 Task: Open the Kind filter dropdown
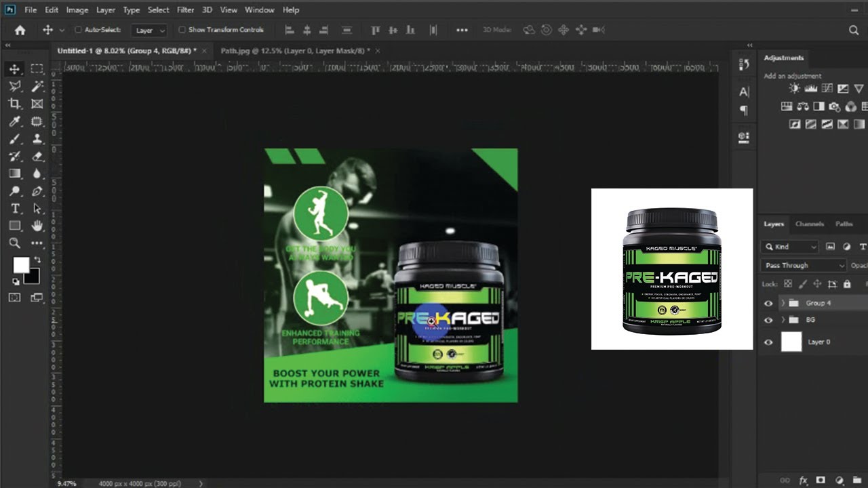coord(789,247)
